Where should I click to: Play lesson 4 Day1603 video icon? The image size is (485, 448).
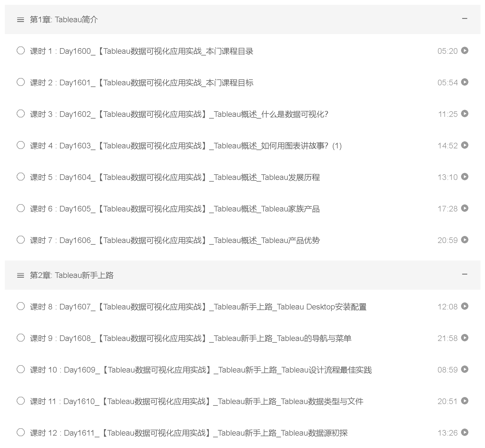coord(465,145)
